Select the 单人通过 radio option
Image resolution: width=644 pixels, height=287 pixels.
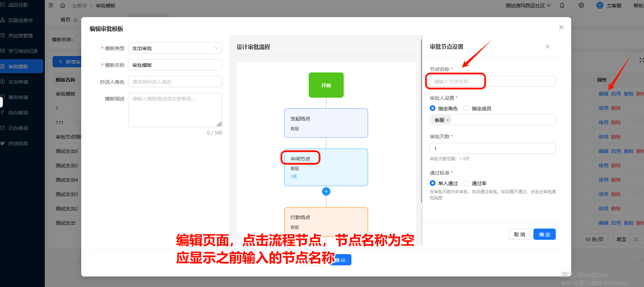click(x=433, y=183)
